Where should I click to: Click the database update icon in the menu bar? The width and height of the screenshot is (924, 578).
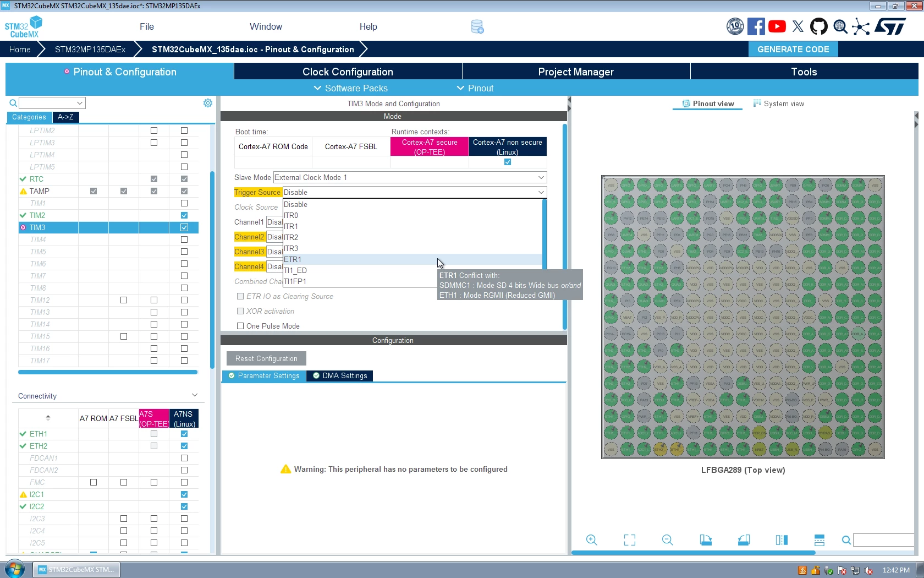pos(477,26)
